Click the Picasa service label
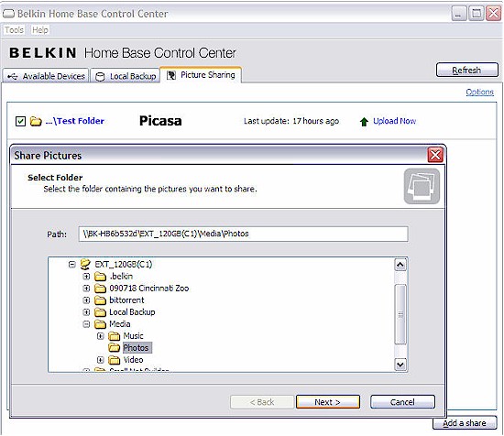The image size is (504, 436). coord(160,121)
